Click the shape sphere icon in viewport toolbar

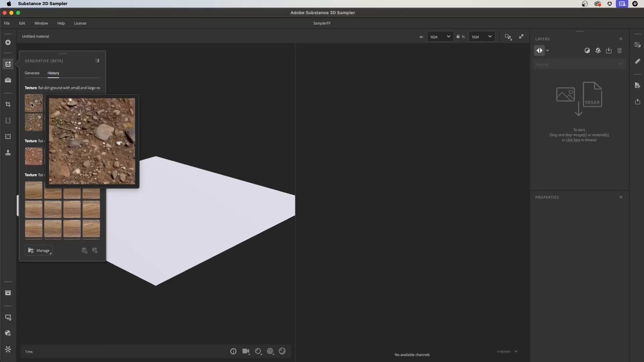click(x=282, y=351)
